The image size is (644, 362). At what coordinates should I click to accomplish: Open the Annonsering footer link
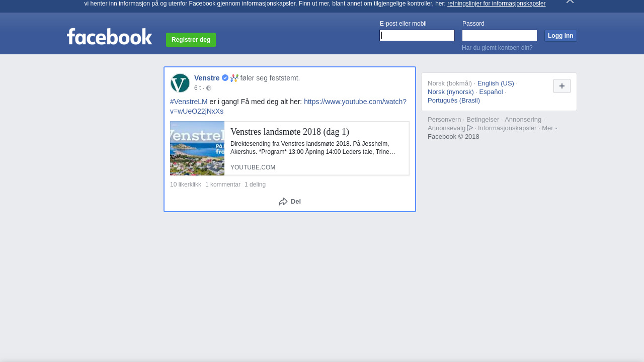click(x=523, y=120)
